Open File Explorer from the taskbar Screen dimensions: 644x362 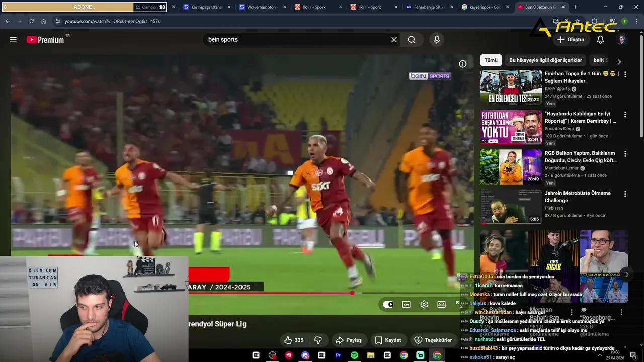click(x=371, y=355)
